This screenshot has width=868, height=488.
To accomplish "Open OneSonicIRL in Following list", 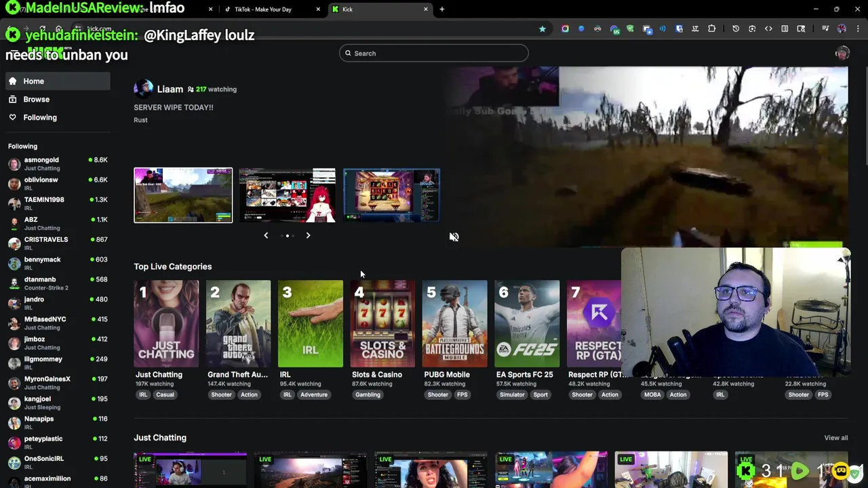I will click(x=58, y=463).
